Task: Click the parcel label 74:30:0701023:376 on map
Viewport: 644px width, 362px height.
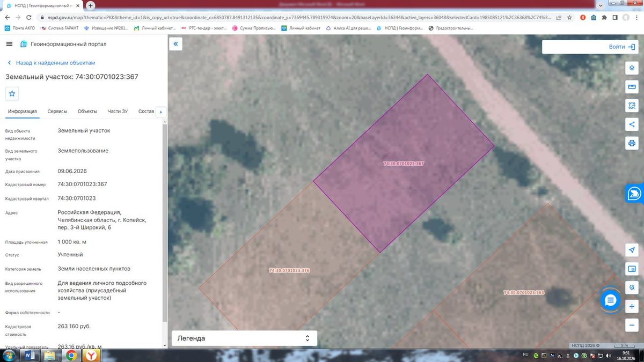Action: point(289,270)
